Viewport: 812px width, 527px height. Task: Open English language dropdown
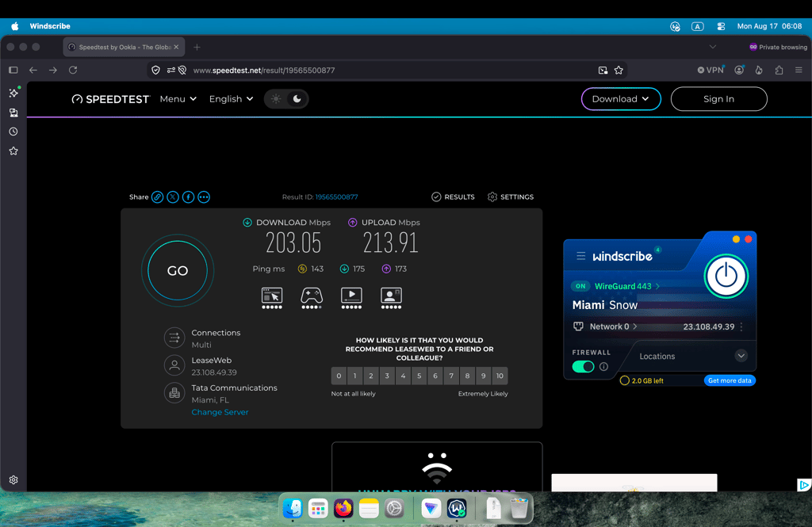point(231,99)
